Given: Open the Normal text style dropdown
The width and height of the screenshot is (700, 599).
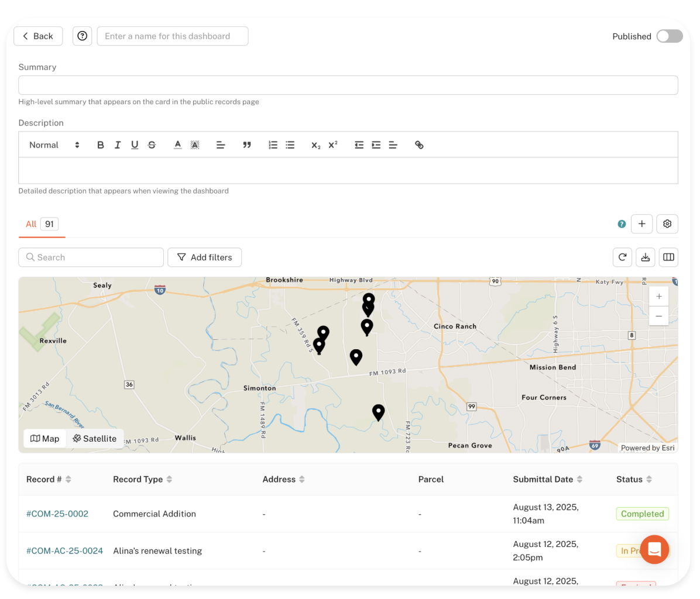Looking at the screenshot, I should pos(54,145).
